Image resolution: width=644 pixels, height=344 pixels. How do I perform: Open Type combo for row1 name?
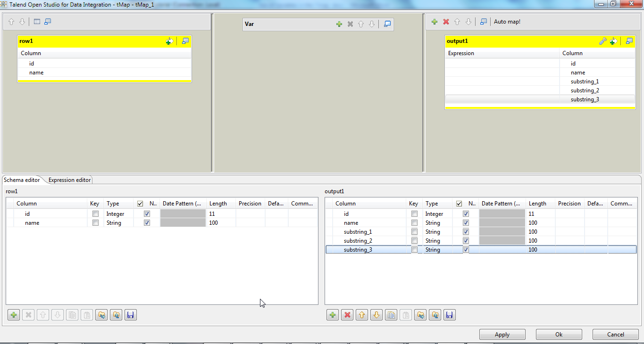click(119, 223)
